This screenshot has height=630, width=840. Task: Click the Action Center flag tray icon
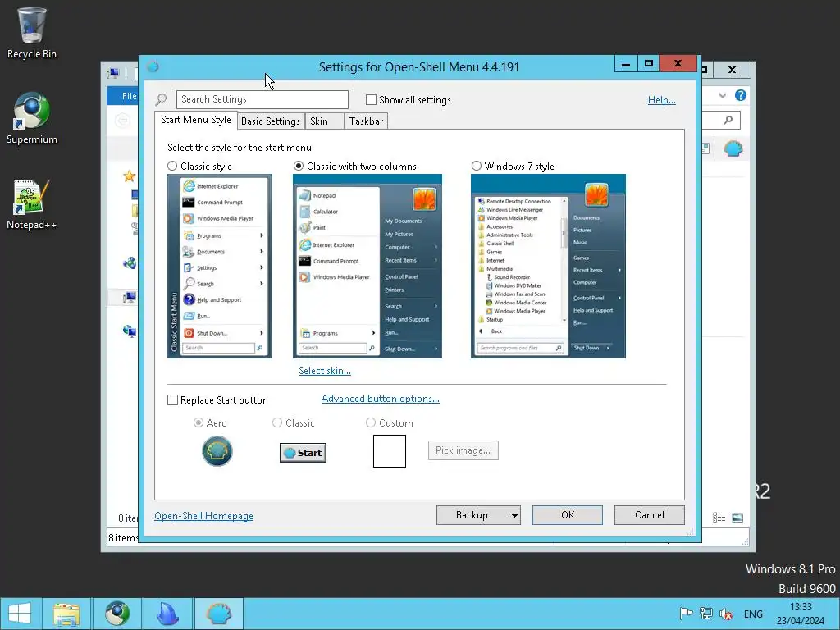[686, 614]
